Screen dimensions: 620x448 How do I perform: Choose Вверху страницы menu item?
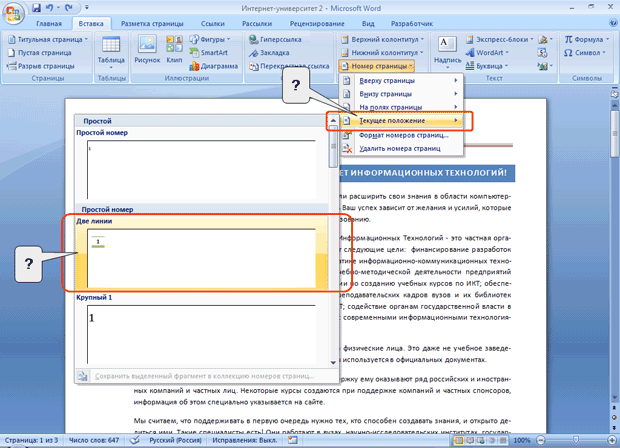[401, 81]
